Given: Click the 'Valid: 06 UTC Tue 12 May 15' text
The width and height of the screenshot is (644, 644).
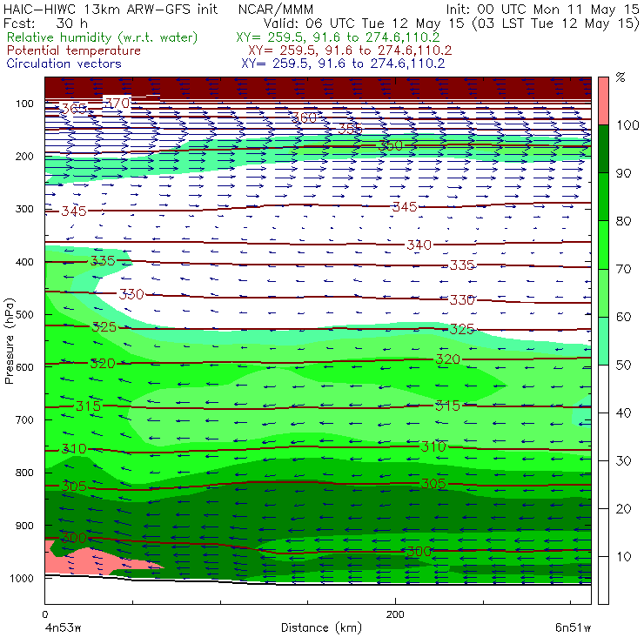Looking at the screenshot, I should tap(366, 23).
